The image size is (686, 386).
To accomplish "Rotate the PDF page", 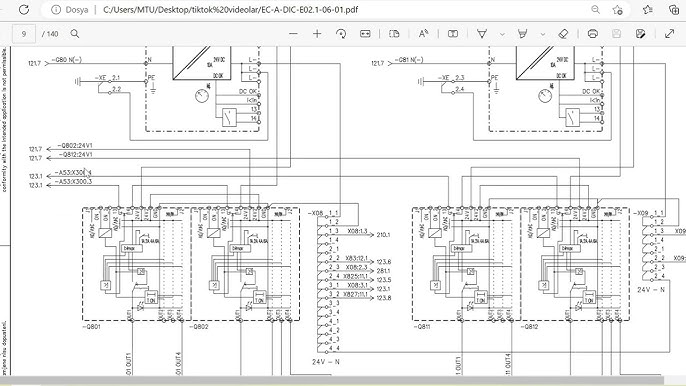I will [x=341, y=34].
